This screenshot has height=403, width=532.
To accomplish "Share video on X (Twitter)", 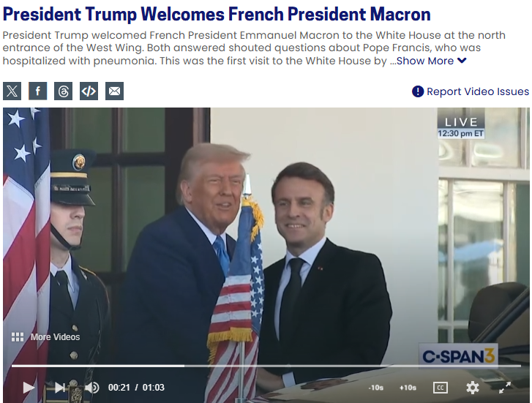I will point(12,91).
